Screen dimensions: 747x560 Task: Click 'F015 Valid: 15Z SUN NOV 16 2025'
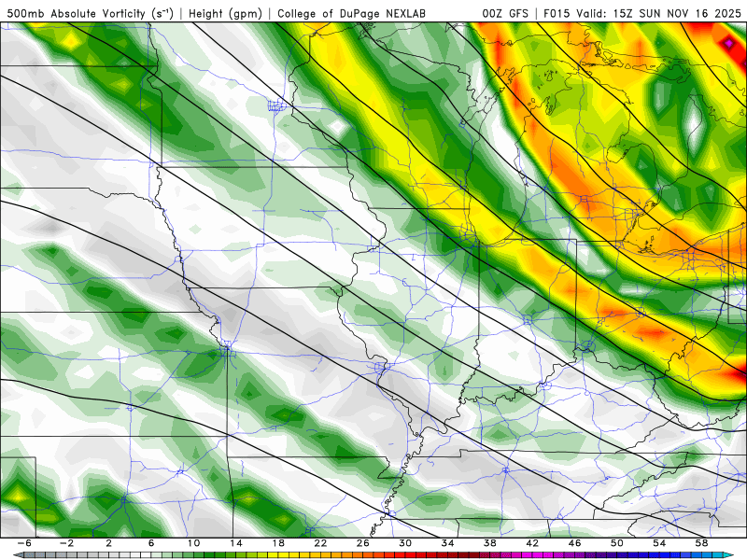[642, 14]
